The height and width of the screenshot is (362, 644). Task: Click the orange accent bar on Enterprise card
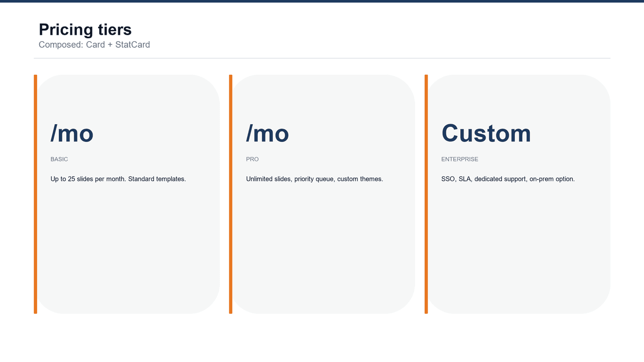(x=426, y=194)
